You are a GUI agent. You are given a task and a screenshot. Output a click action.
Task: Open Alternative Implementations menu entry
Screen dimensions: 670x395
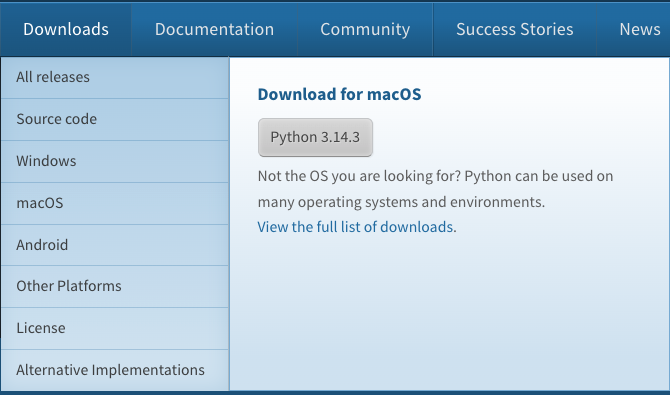pos(115,370)
